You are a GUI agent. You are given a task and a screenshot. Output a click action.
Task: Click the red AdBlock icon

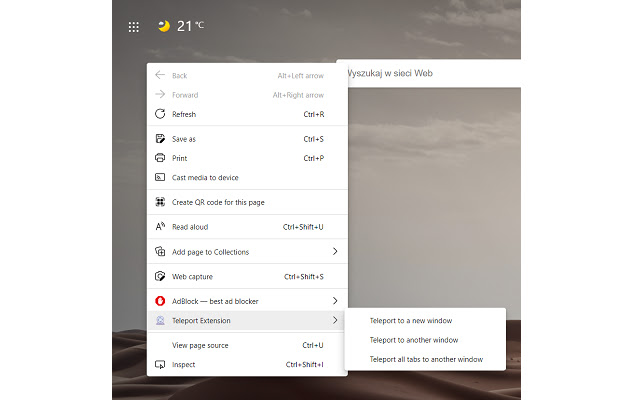click(160, 301)
